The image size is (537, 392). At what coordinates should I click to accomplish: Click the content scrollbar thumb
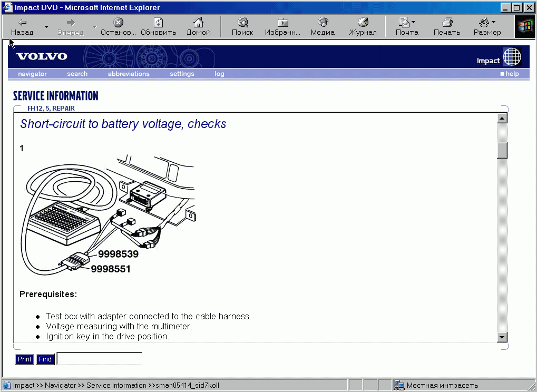pos(502,150)
